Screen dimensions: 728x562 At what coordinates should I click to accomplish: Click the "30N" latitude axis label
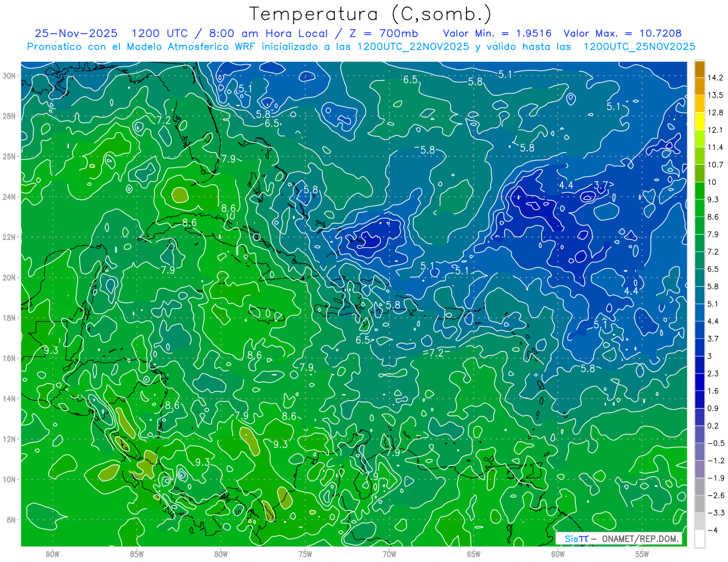pyautogui.click(x=10, y=76)
